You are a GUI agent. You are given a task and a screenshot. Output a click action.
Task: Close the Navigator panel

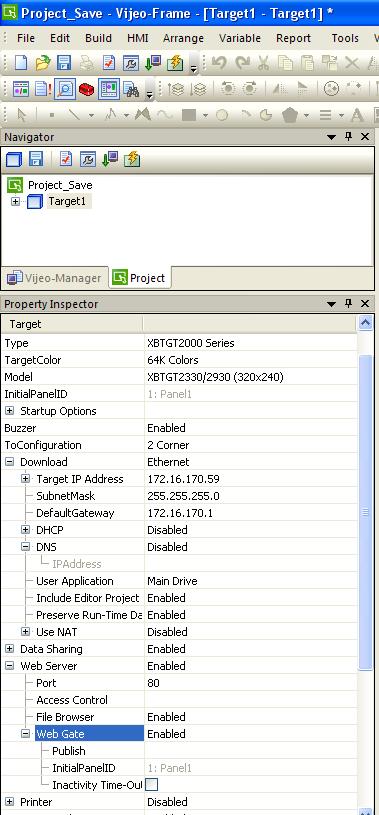click(365, 137)
